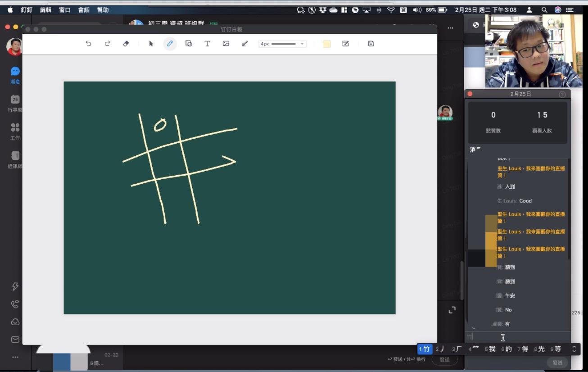Click the clear canvas brush icon
The height and width of the screenshot is (372, 588).
click(245, 44)
